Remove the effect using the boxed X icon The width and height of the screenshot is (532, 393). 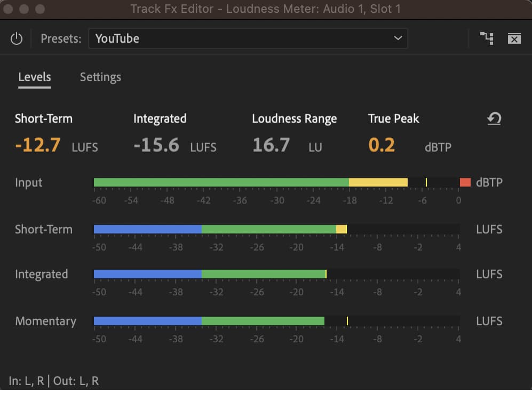[x=514, y=38]
